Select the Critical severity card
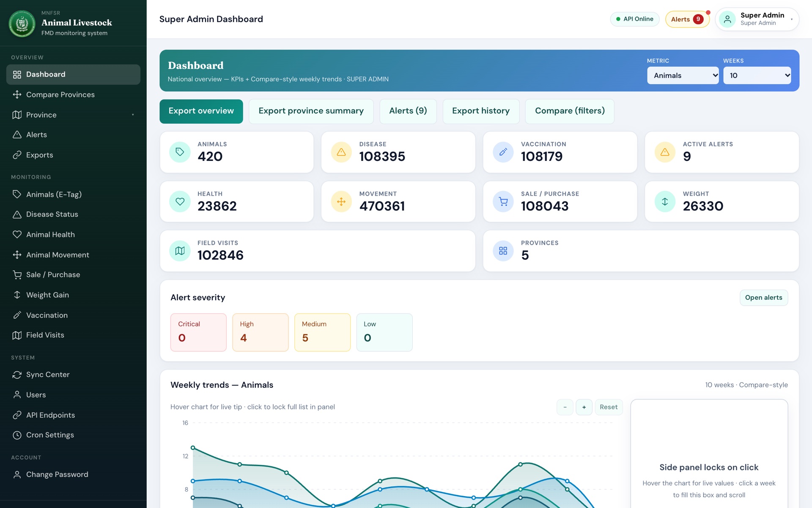The image size is (812, 508). [x=198, y=332]
